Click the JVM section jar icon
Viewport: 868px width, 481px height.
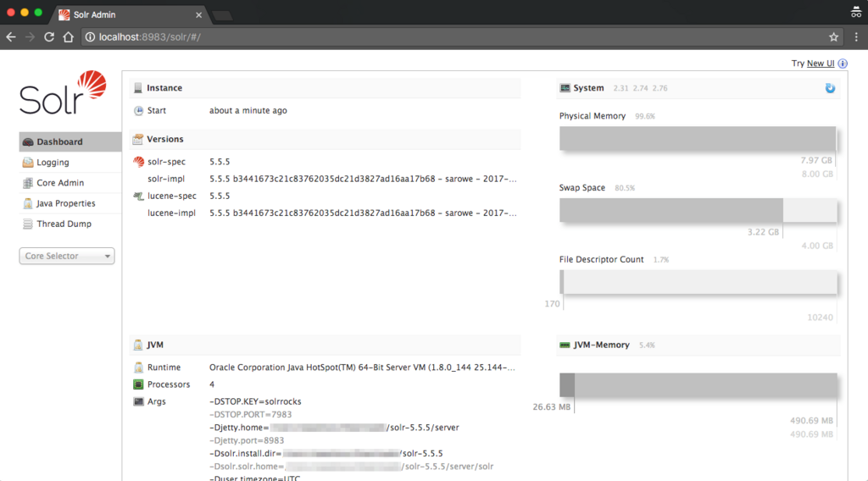point(138,345)
